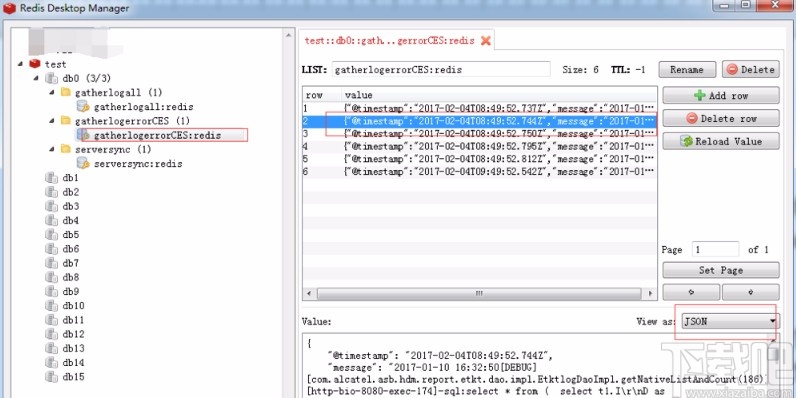Viewport: 796px width, 398px height.
Task: Select row 2 with timestamp 52.744Z
Action: 480,121
